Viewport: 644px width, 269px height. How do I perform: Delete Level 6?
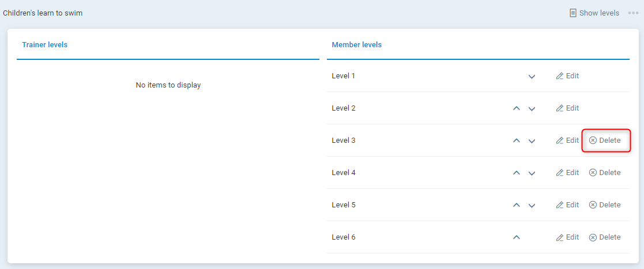[x=605, y=237]
